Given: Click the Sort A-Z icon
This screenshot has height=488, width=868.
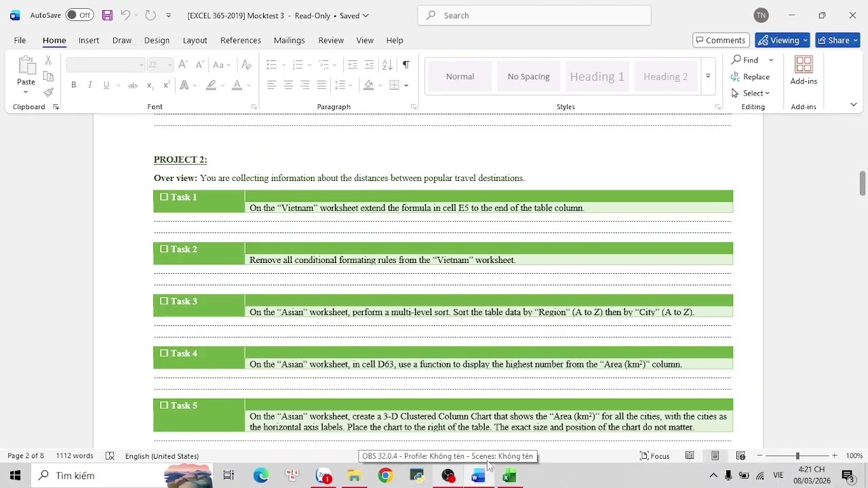Looking at the screenshot, I should (x=387, y=64).
